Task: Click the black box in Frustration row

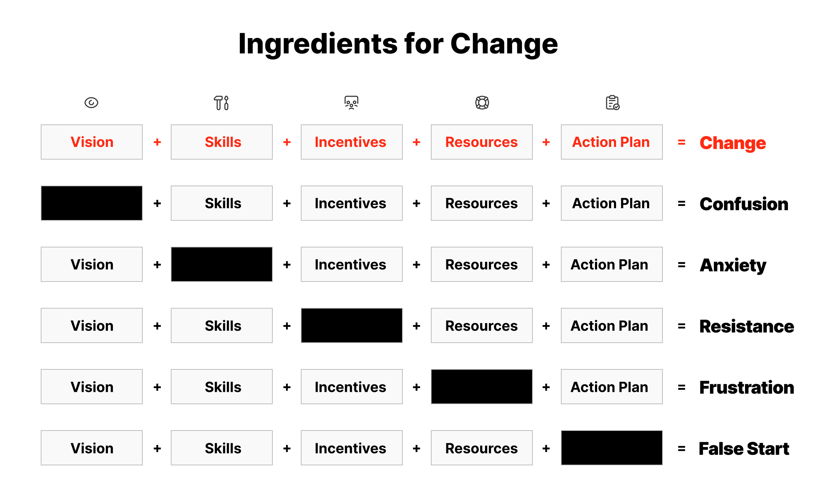Action: coord(482,387)
